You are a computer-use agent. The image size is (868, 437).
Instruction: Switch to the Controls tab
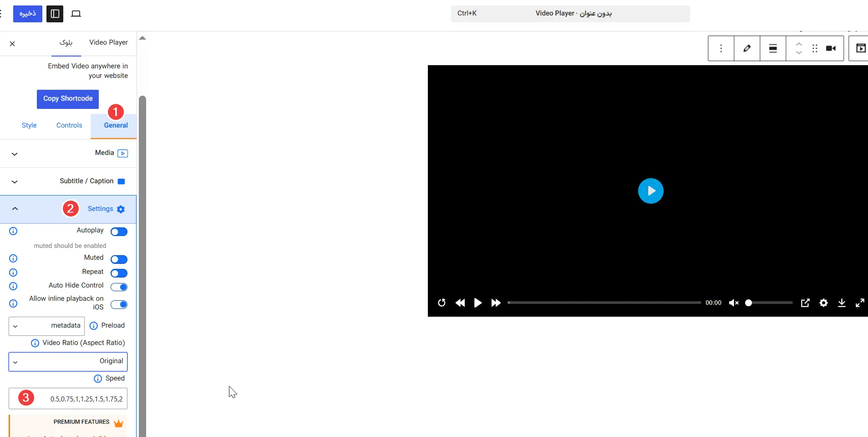[x=69, y=125]
